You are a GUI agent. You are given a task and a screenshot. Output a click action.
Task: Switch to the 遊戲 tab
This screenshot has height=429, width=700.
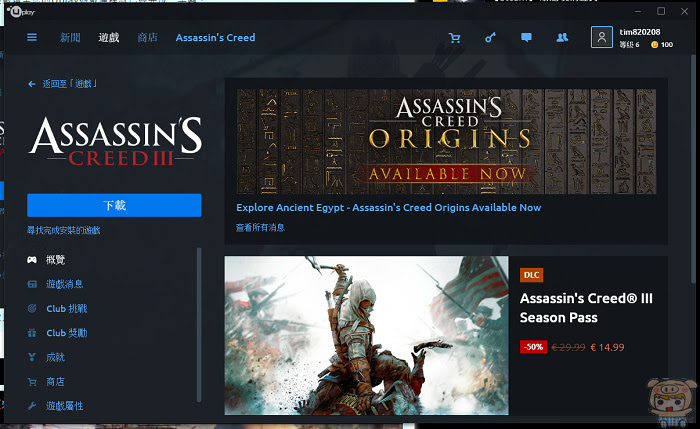(109, 37)
